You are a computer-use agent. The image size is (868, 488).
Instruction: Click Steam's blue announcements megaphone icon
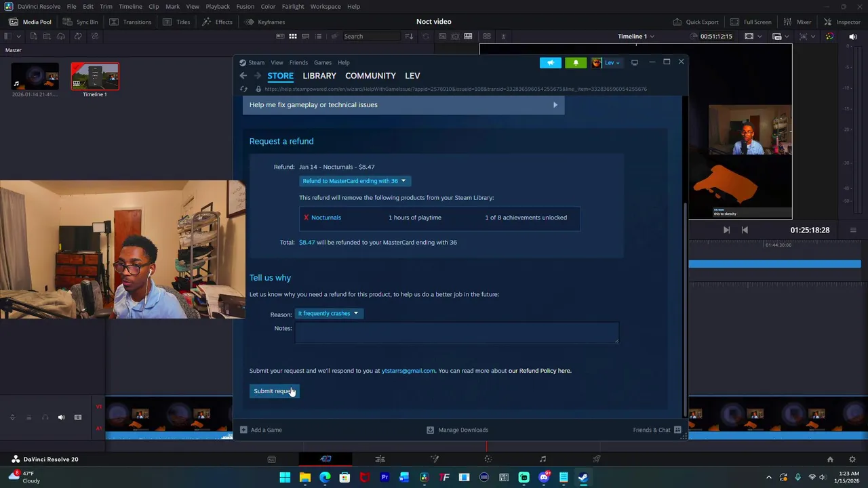pyautogui.click(x=551, y=62)
